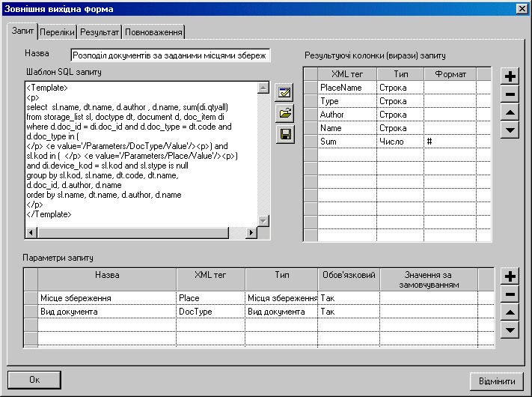Click Так in the Вид документа row

point(349,312)
